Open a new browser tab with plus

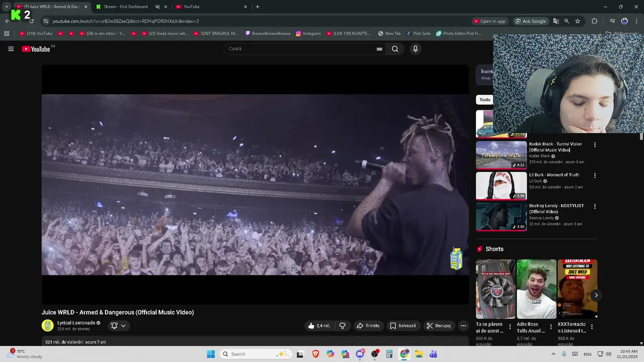258,7
